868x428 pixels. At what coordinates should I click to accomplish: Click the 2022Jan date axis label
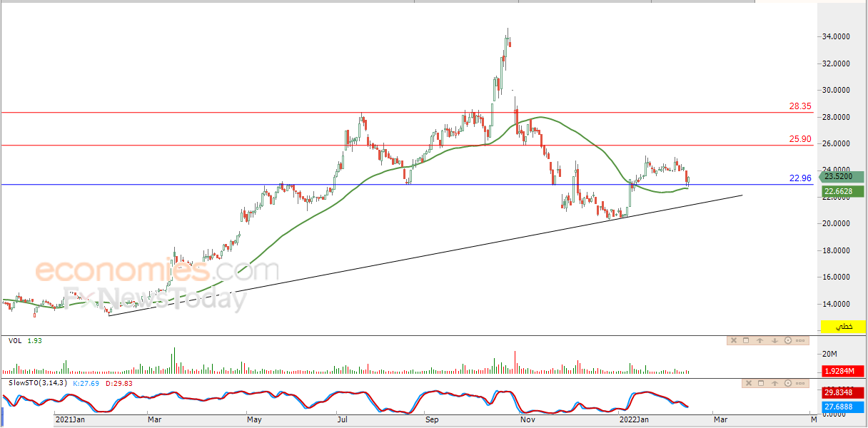point(635,421)
